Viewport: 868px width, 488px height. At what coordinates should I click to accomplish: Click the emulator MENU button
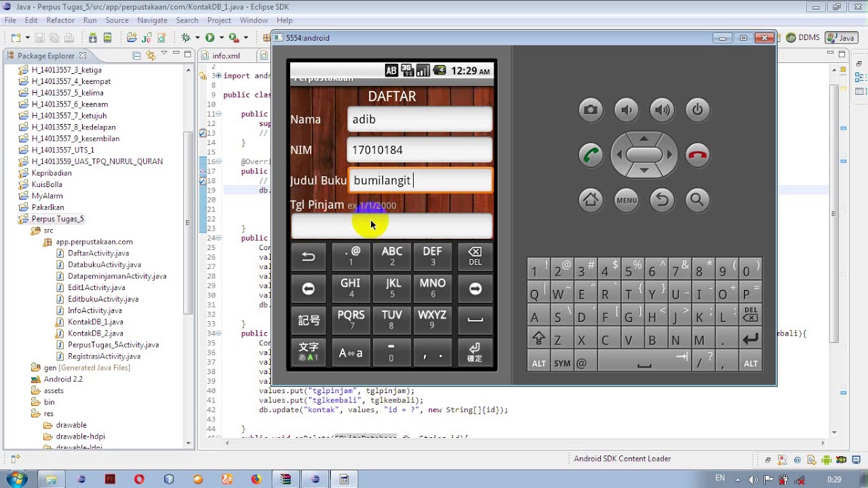(x=627, y=200)
